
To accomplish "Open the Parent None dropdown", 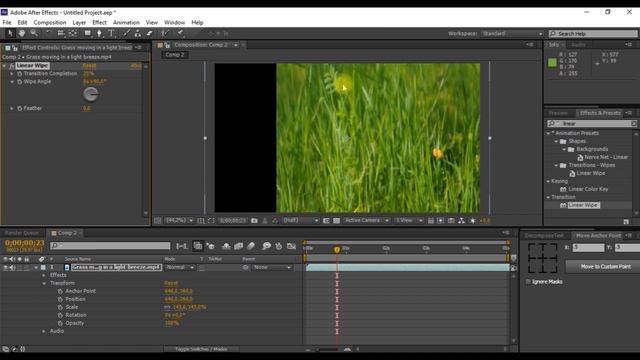I will (272, 267).
